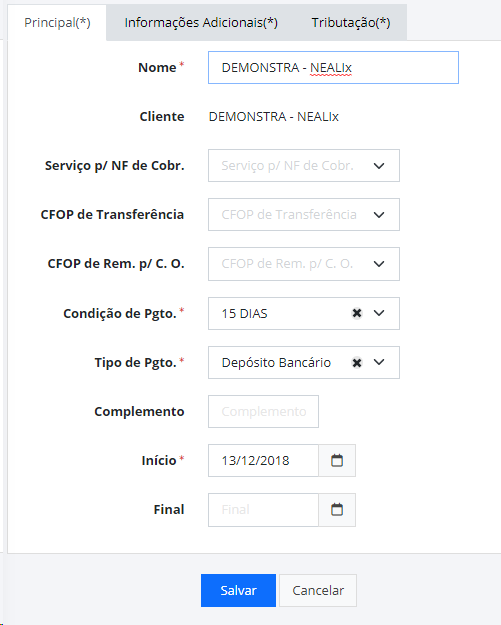Save the form with Salvar
The height and width of the screenshot is (625, 501).
click(x=238, y=590)
